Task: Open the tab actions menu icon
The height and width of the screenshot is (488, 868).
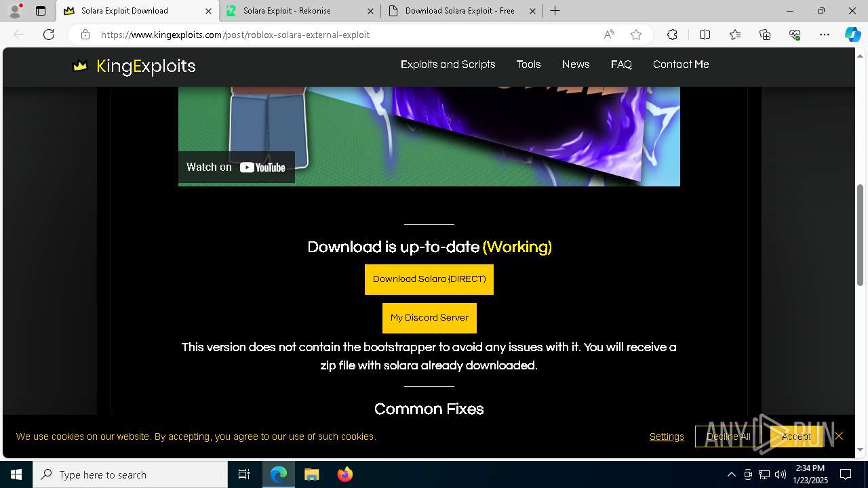Action: (41, 11)
